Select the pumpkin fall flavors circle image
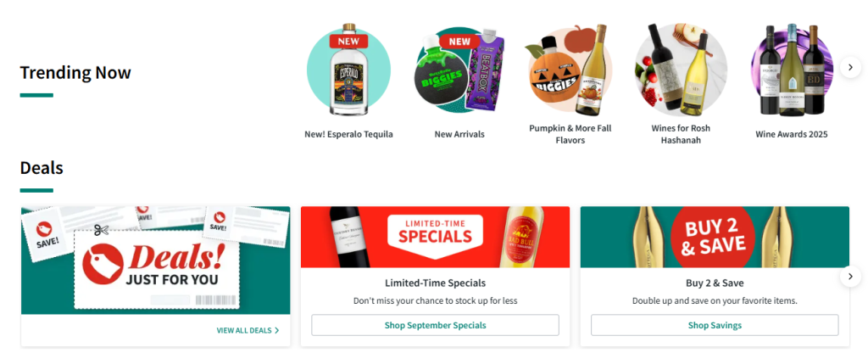The height and width of the screenshot is (353, 868). (x=570, y=70)
